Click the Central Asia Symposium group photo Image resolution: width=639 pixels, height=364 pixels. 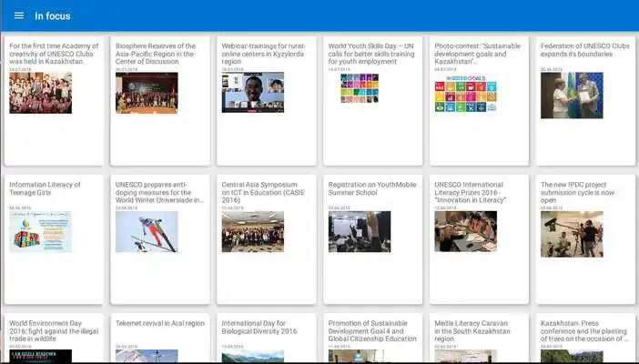253,231
